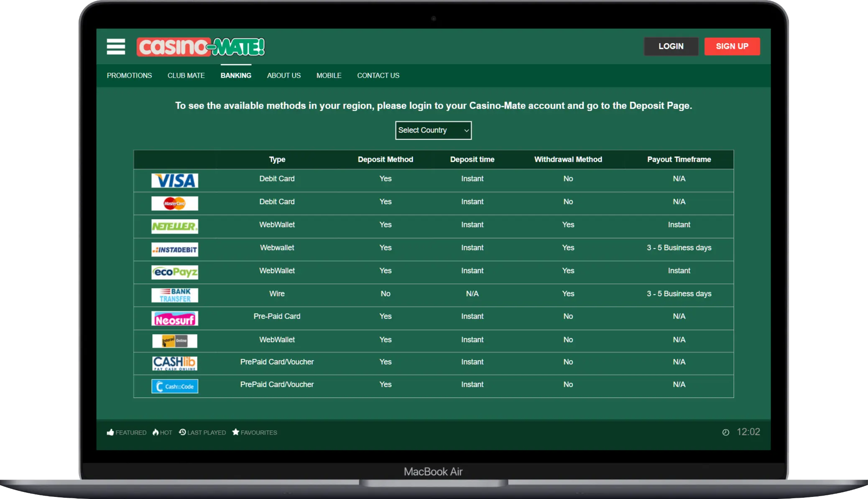868x499 pixels.
Task: Click the Type column header
Action: pyautogui.click(x=277, y=159)
